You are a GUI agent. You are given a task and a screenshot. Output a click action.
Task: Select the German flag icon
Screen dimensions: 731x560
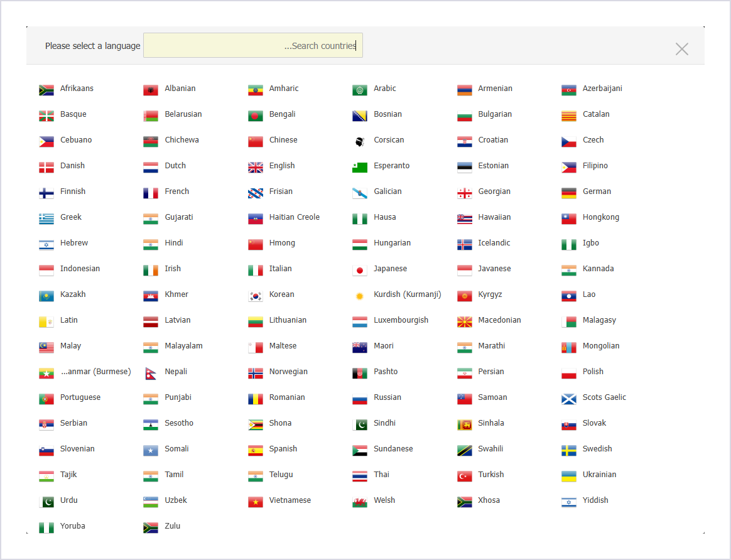tap(569, 192)
